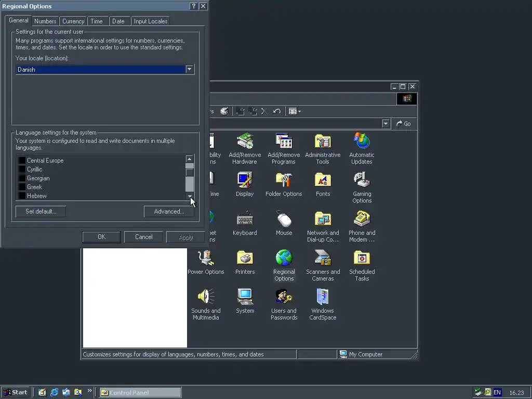
Task: Click Cancel in Regional Options
Action: point(143,237)
